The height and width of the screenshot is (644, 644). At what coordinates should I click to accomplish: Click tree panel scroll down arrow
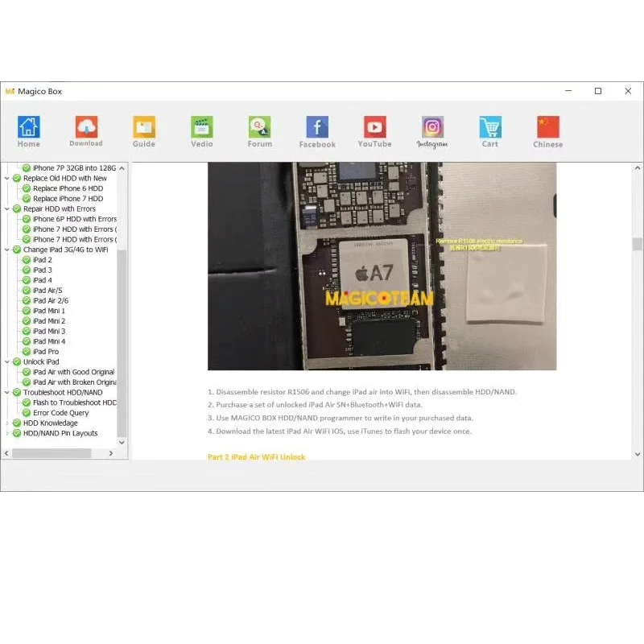[x=122, y=442]
